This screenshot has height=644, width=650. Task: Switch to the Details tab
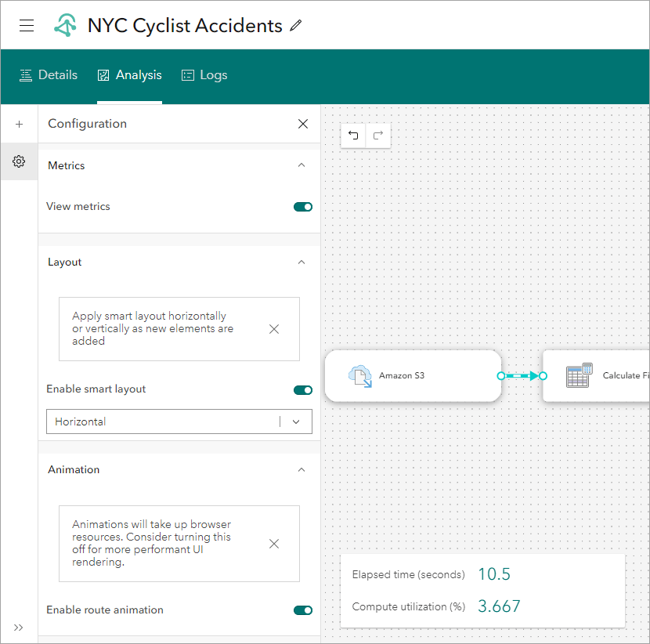[x=49, y=75]
